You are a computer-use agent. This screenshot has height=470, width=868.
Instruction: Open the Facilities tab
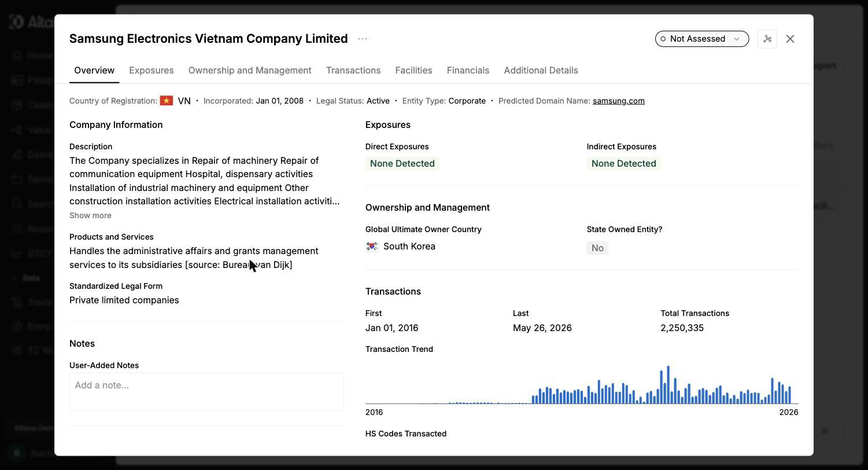pyautogui.click(x=413, y=71)
